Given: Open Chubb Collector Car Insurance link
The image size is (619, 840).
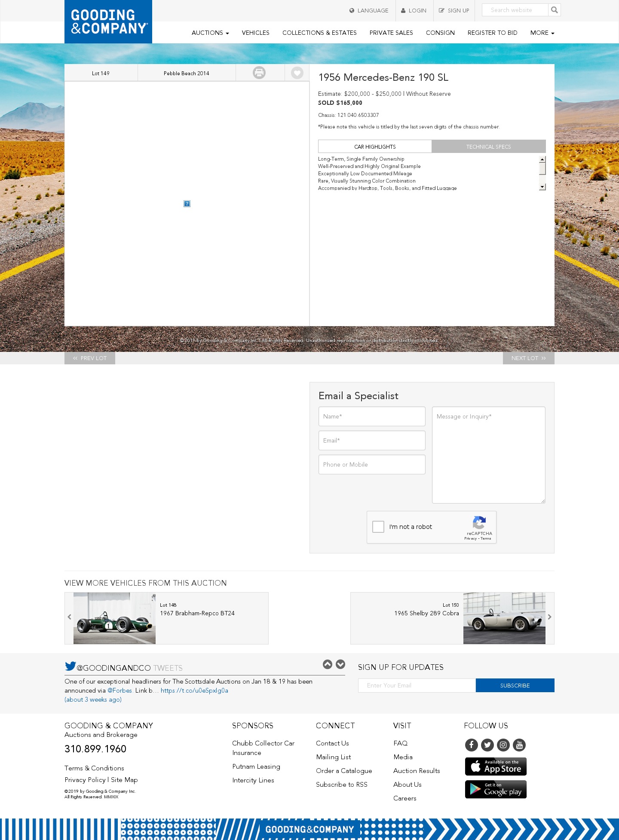Looking at the screenshot, I should (264, 748).
